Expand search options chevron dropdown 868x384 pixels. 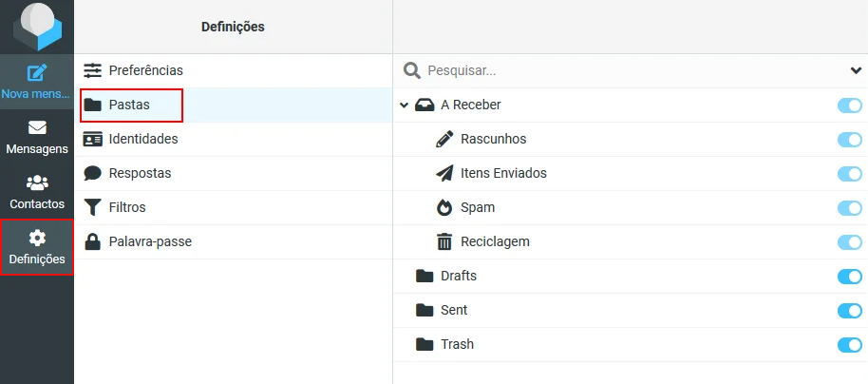pos(856,70)
